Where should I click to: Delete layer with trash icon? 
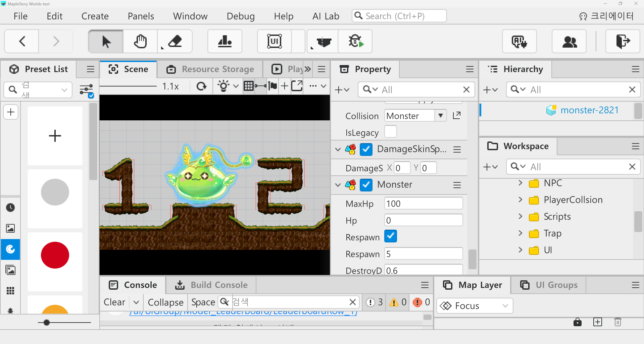618,322
